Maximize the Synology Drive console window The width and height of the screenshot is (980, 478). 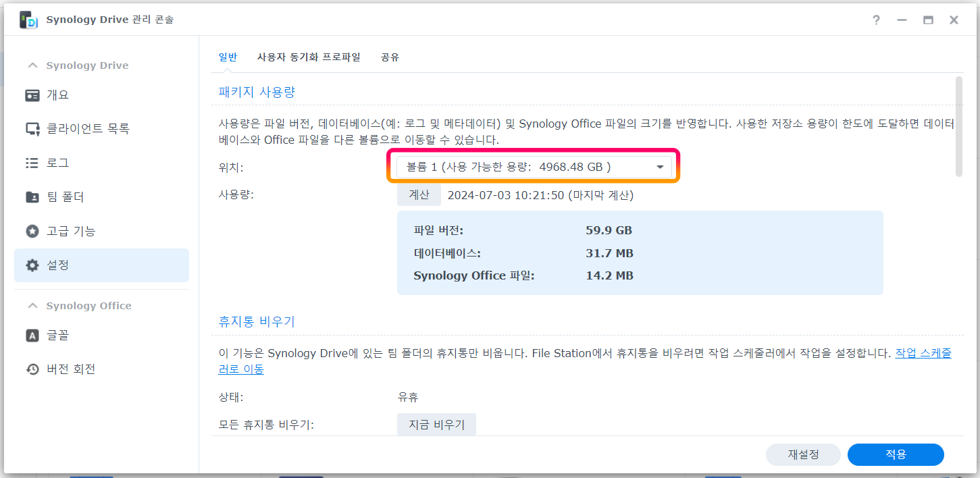point(928,20)
